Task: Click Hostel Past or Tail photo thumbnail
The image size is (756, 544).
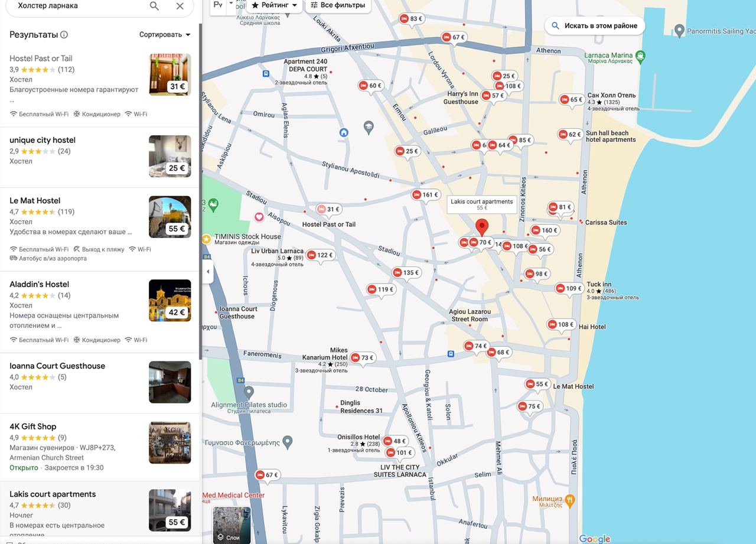Action: [x=170, y=74]
